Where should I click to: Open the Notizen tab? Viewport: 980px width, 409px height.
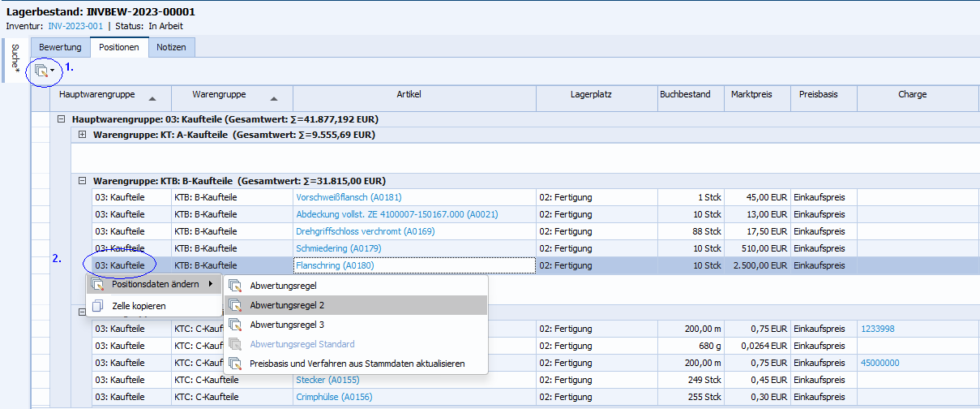[171, 48]
